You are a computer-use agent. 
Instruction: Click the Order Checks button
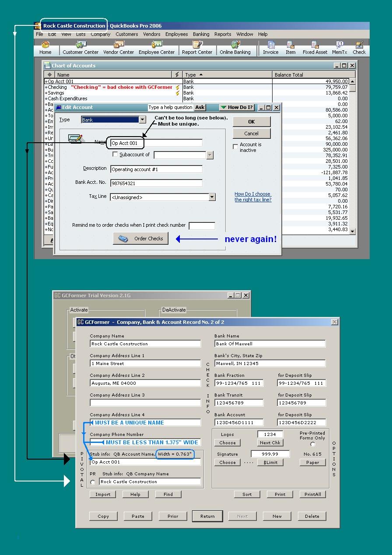click(x=141, y=239)
